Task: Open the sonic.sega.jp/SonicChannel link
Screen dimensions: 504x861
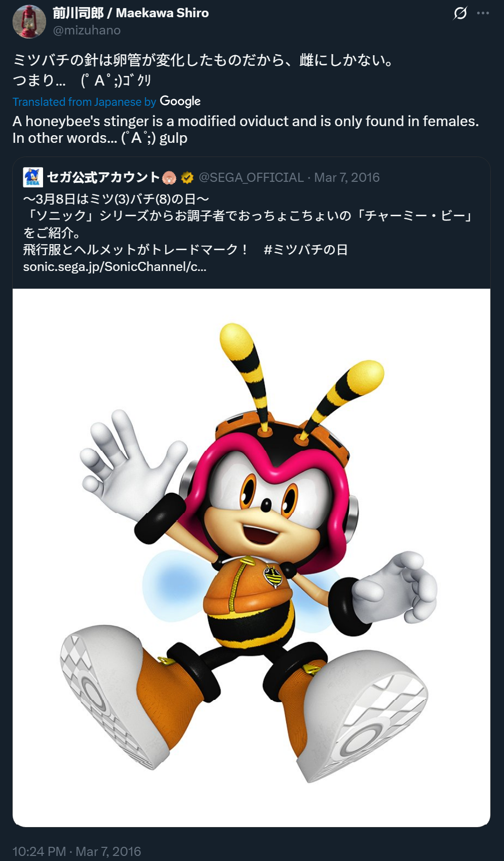Action: pos(114,267)
